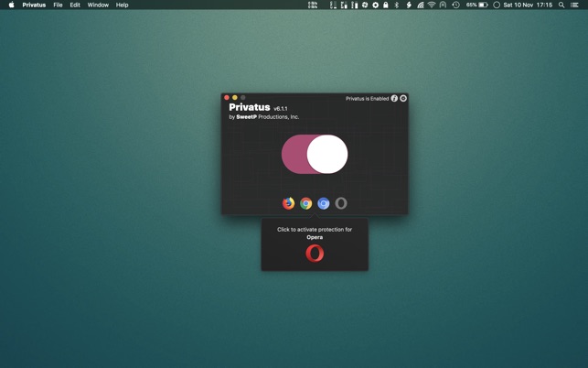
Task: Click the Google Chrome browser icon
Action: click(x=306, y=203)
